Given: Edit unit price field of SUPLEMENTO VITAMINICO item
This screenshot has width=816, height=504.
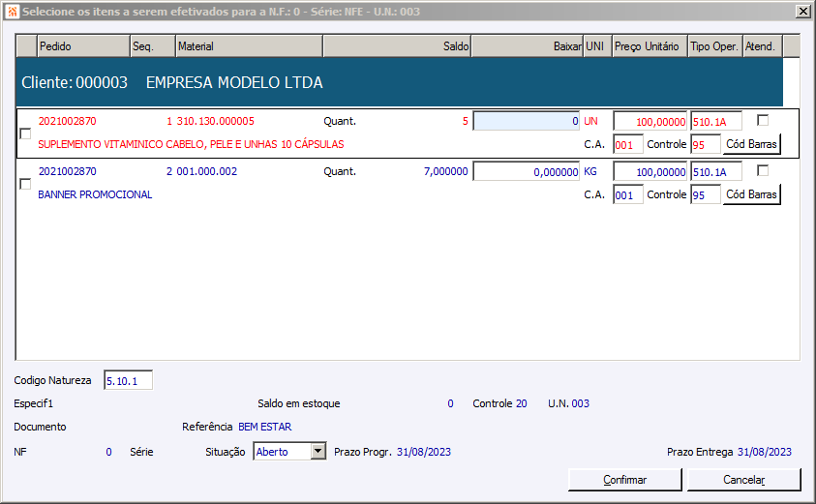Looking at the screenshot, I should tap(650, 122).
